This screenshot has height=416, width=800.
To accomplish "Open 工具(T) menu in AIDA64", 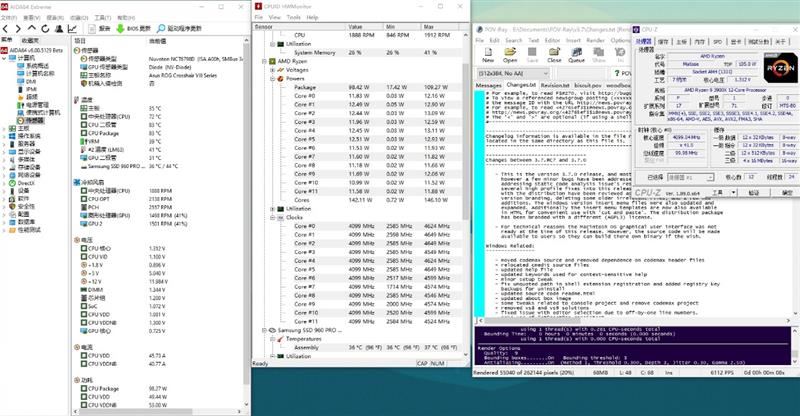I will click(103, 18).
